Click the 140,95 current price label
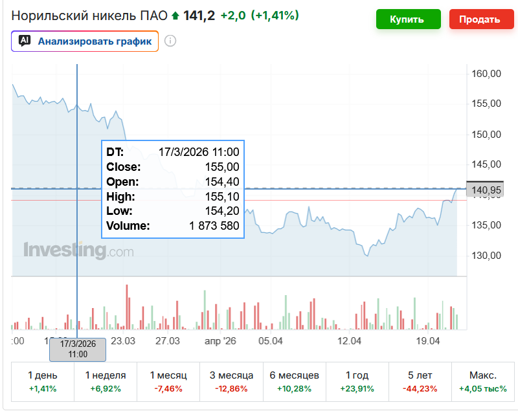The height and width of the screenshot is (420, 518). click(x=485, y=190)
